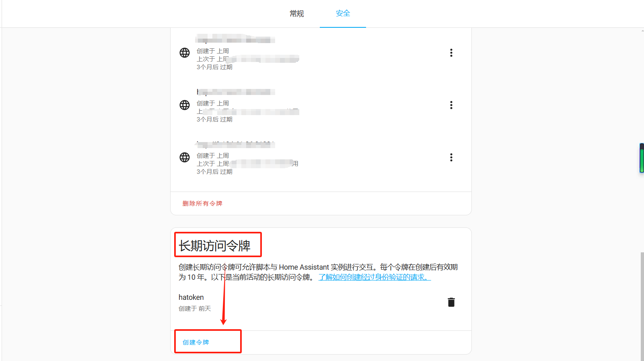Open the three-dot menu for the last refresh token
Image resolution: width=644 pixels, height=361 pixels.
(x=451, y=157)
